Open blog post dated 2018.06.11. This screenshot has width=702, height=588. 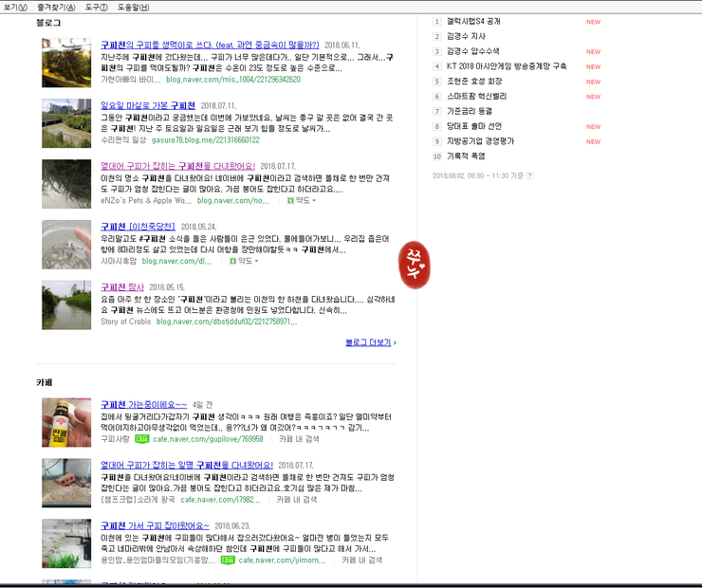210,45
